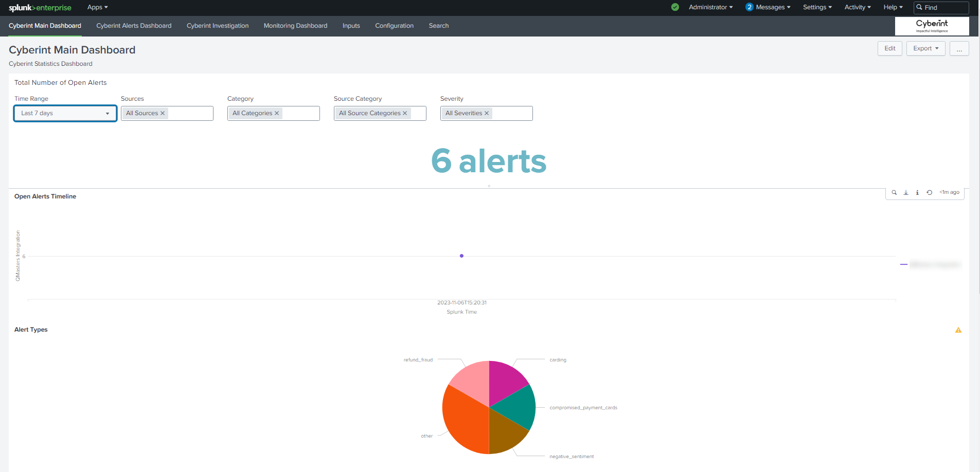
Task: Click the 2023-11-06T15:20:31 axis timestamp
Action: (462, 303)
